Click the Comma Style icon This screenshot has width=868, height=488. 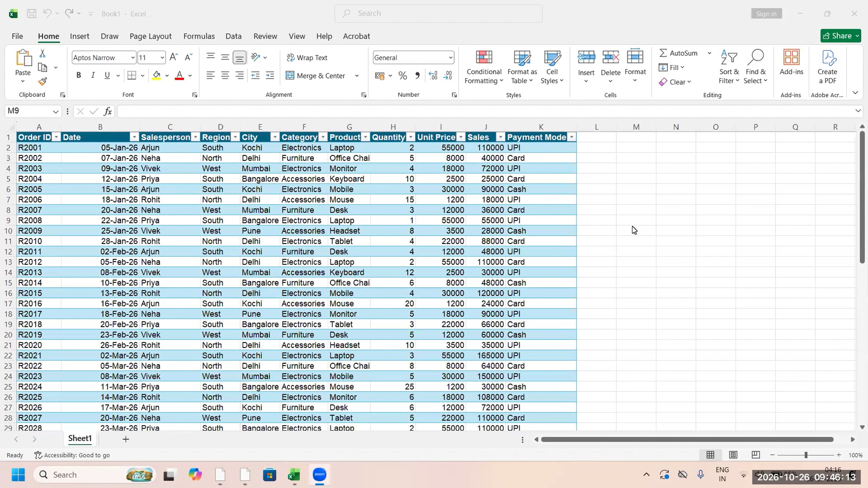point(417,76)
